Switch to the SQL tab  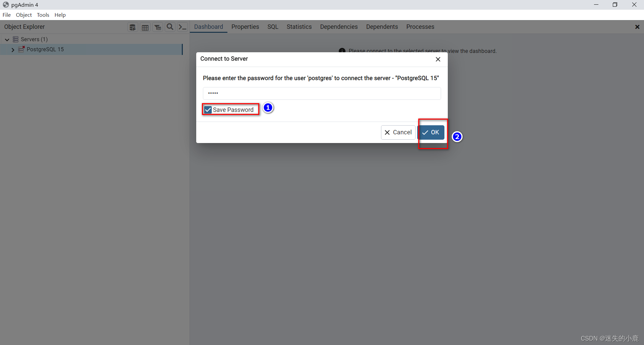click(273, 27)
